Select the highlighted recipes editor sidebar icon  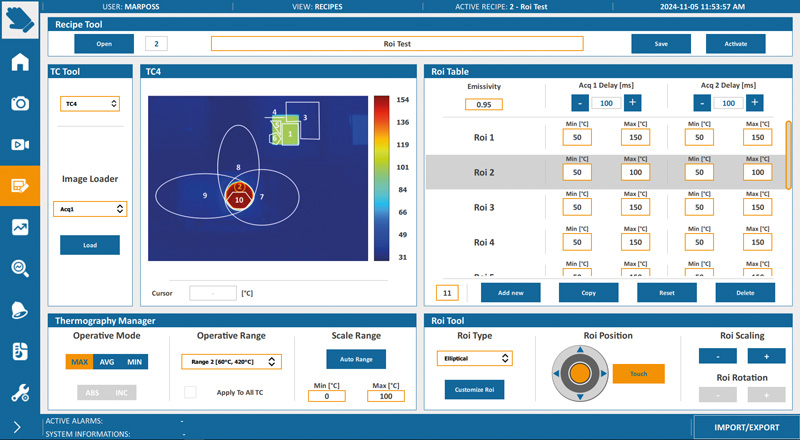tap(20, 186)
